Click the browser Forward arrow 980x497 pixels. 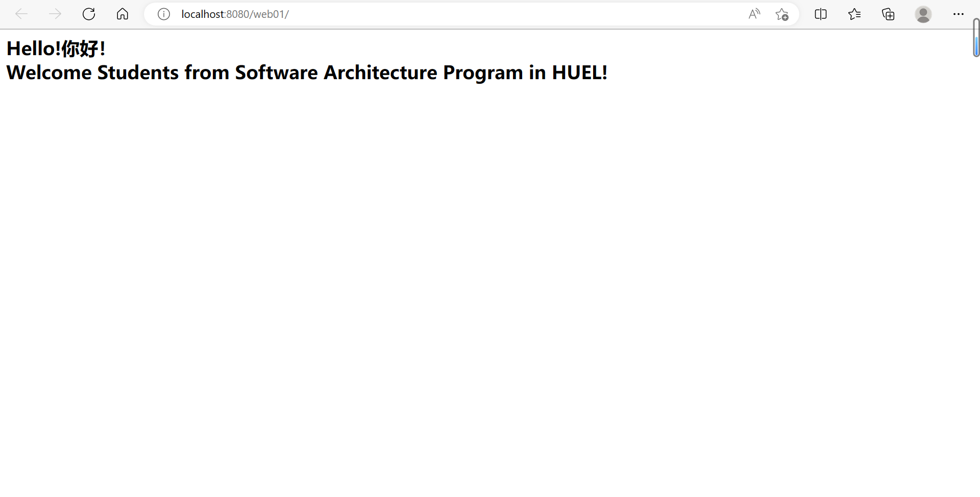[55, 14]
